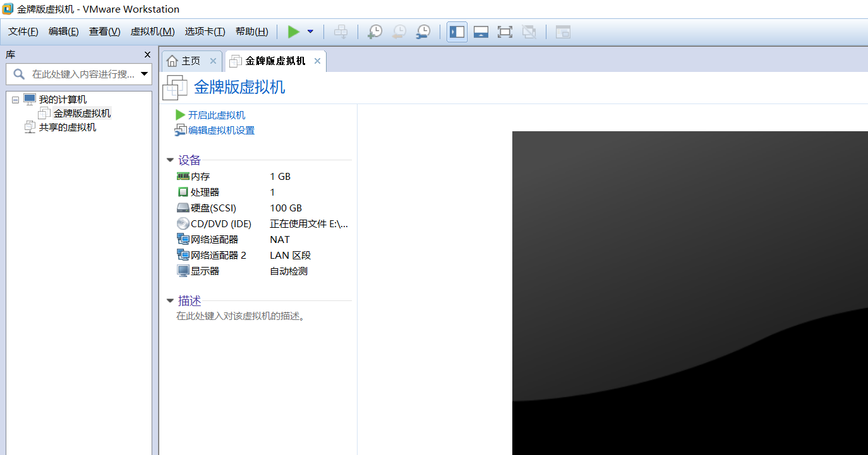Image resolution: width=868 pixels, height=455 pixels.
Task: Click the 网络适配器 2 device icon
Action: (183, 255)
